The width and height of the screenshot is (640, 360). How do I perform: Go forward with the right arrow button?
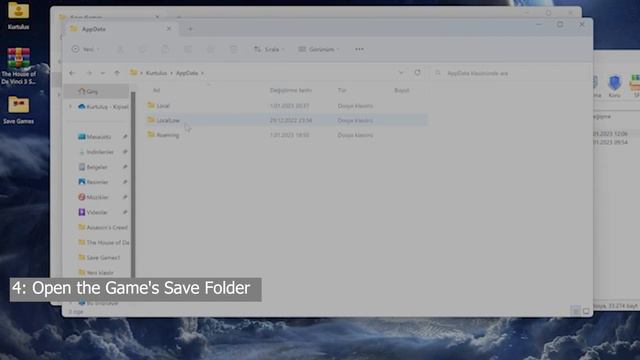click(x=89, y=73)
